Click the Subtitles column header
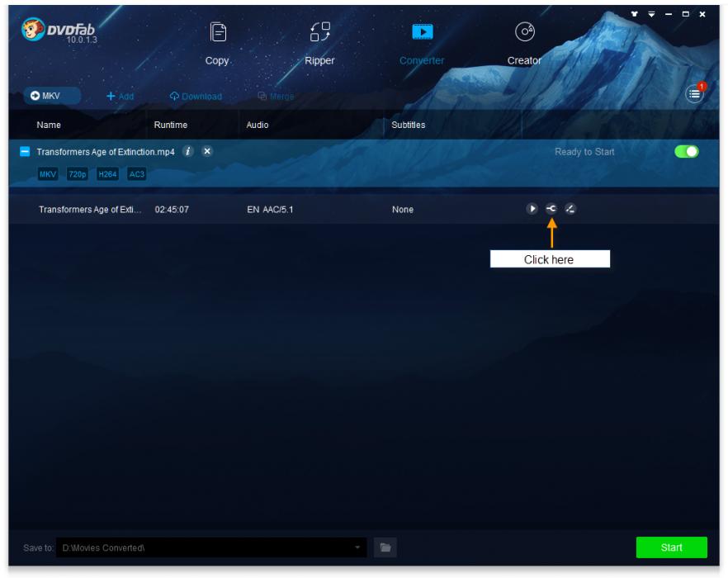 (408, 125)
